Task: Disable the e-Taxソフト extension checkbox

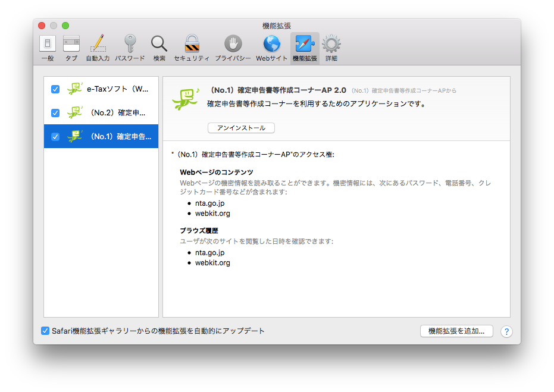Action: (x=55, y=89)
